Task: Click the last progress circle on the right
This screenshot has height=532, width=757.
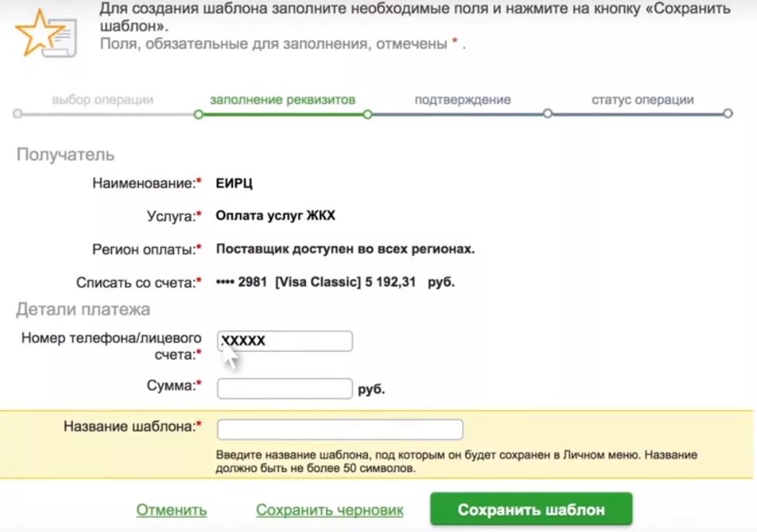Action: tap(727, 113)
